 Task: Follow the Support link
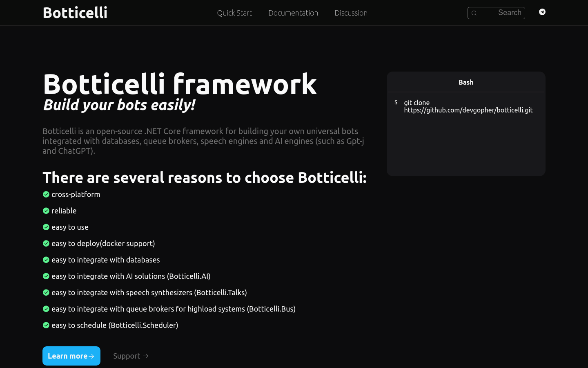[x=127, y=356]
